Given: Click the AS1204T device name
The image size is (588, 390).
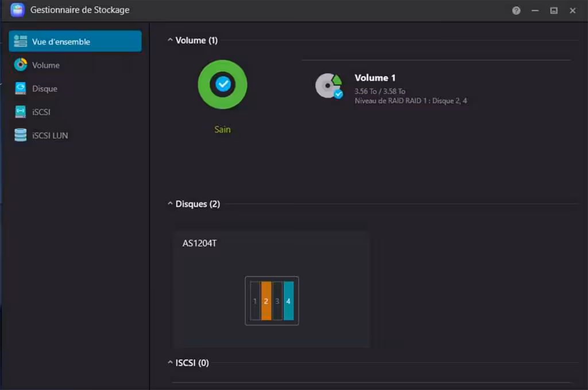Looking at the screenshot, I should [x=199, y=244].
